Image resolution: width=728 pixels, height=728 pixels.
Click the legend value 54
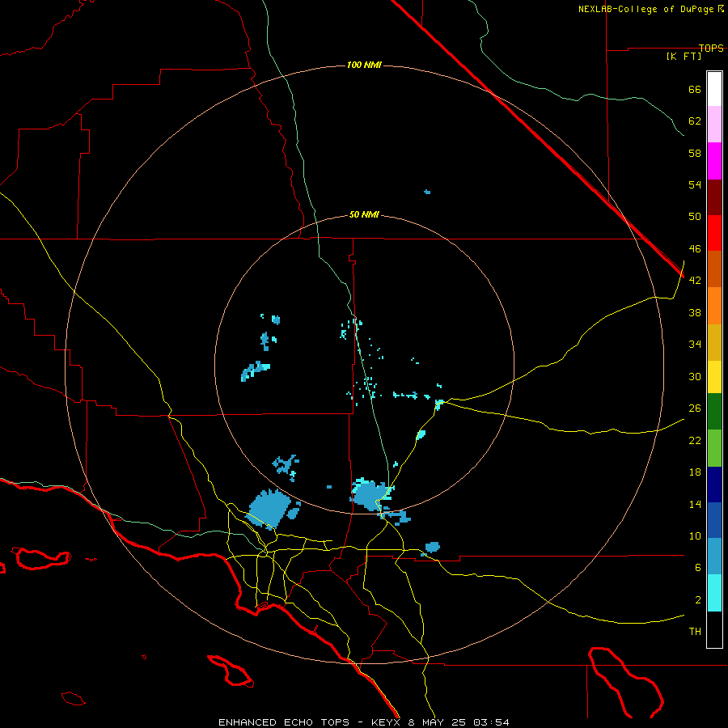[x=695, y=184]
